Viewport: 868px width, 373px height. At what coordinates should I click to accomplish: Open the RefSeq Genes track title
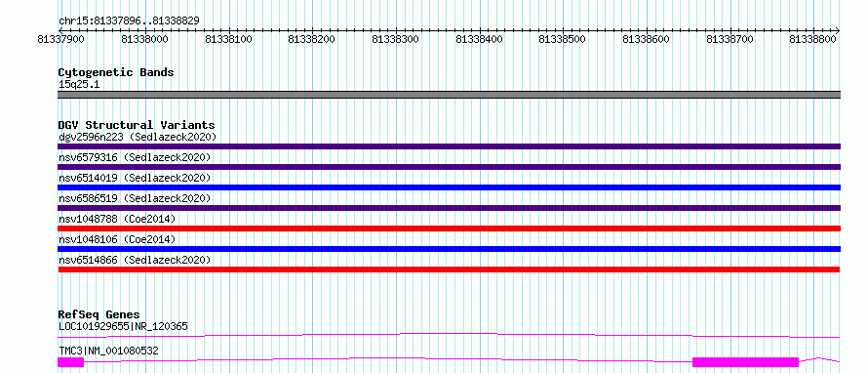[99, 314]
